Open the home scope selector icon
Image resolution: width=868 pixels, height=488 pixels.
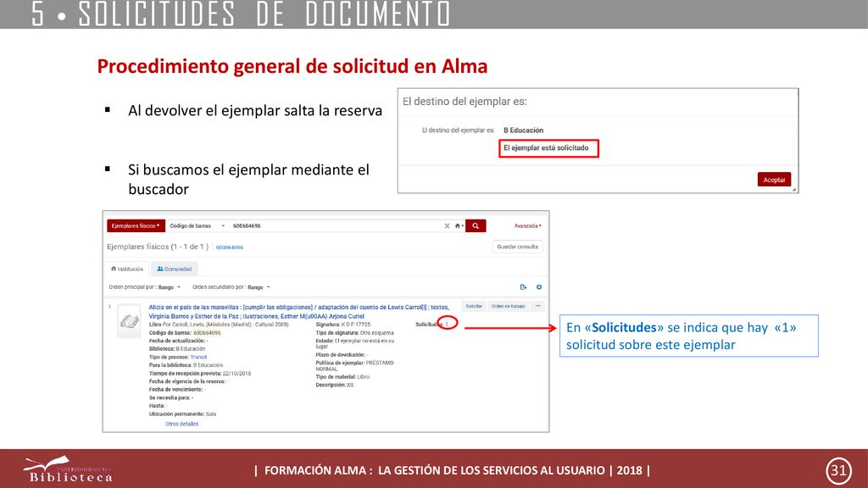pyautogui.click(x=459, y=225)
